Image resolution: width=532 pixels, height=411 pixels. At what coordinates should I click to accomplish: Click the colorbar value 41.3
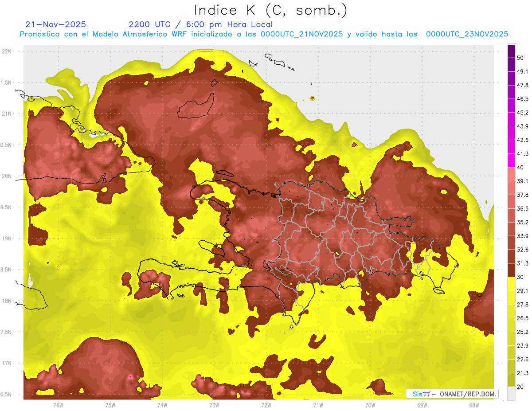tap(523, 154)
